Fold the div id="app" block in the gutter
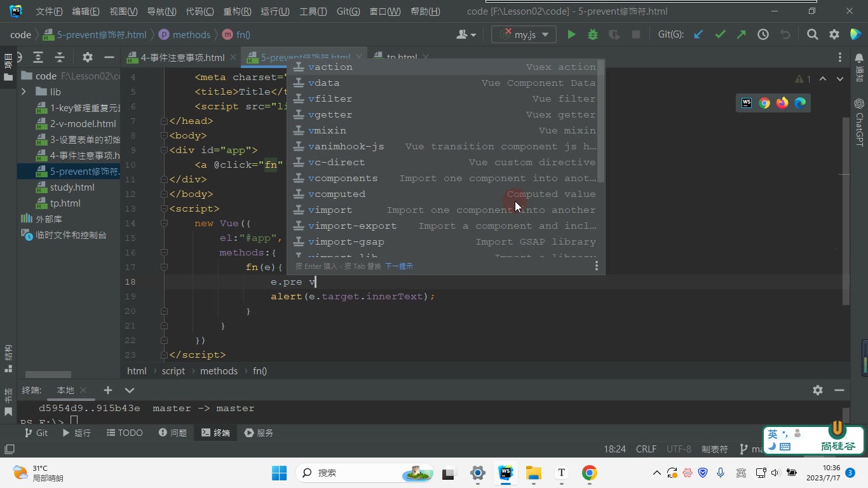 [x=164, y=151]
